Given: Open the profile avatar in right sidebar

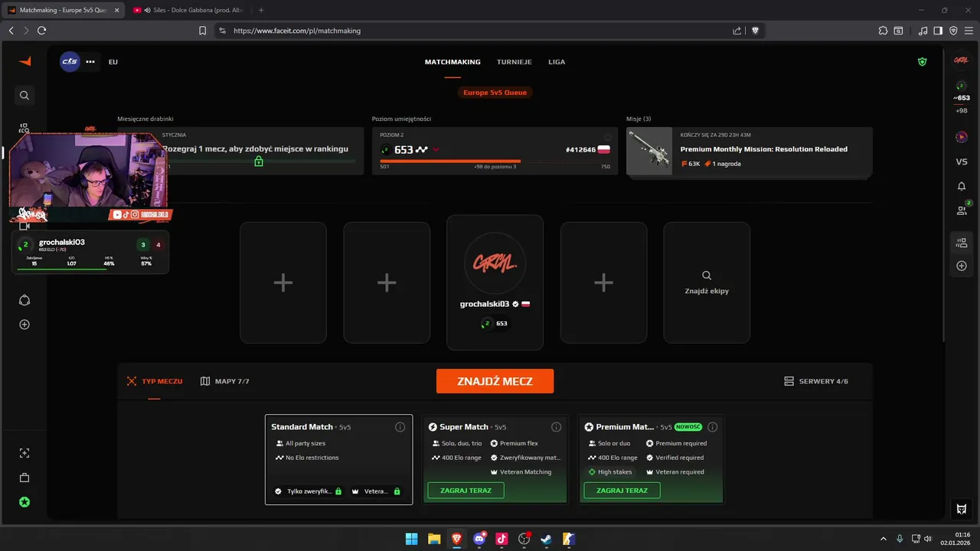Looking at the screenshot, I should coord(961,60).
